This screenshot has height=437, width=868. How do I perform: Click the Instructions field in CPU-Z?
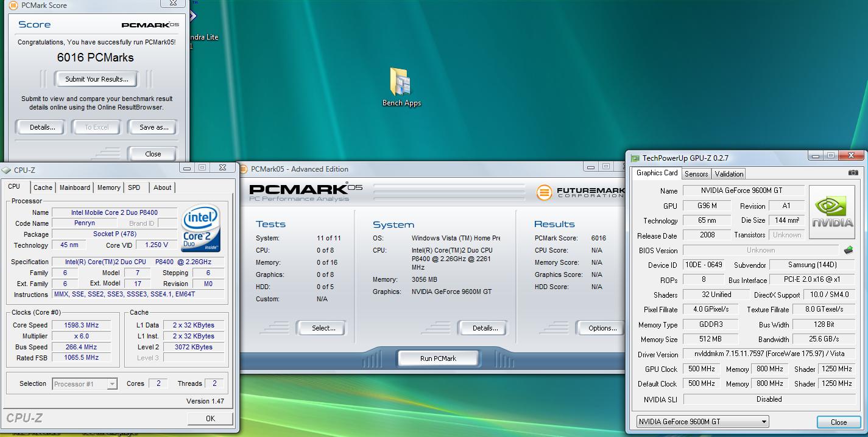tap(138, 295)
